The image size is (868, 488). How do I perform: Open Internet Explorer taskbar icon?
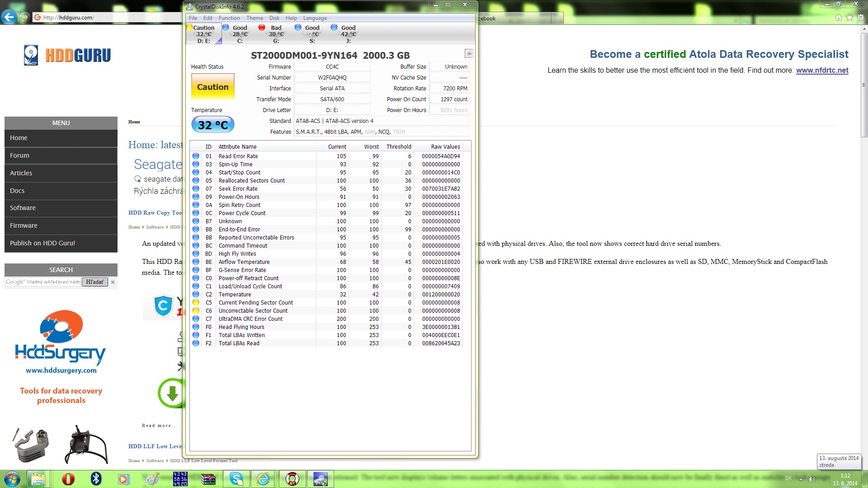[264, 479]
